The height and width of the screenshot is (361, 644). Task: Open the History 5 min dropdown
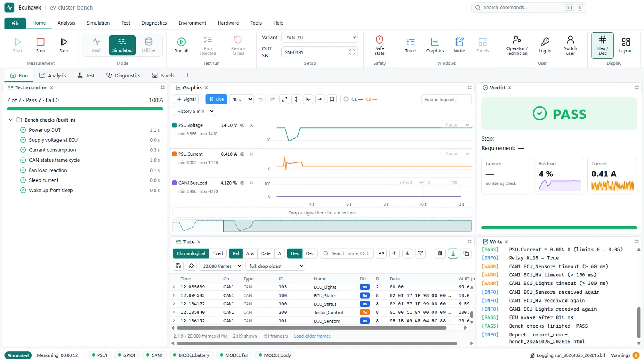point(194,111)
